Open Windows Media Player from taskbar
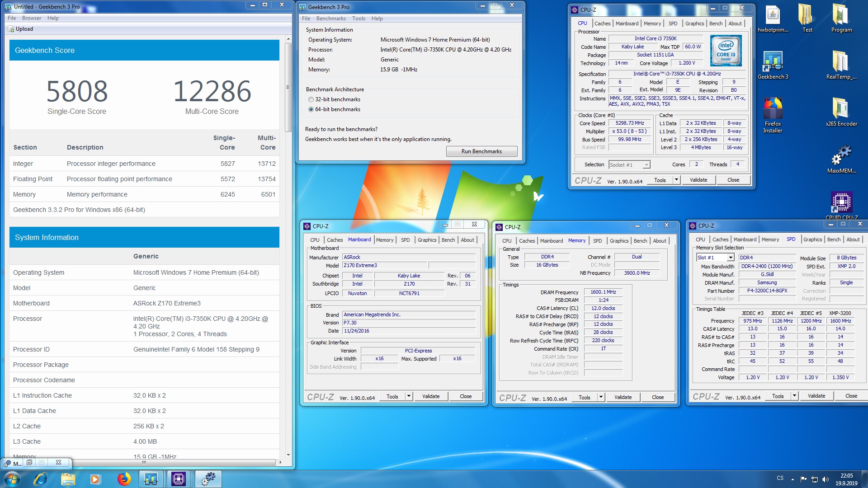The image size is (868, 488). tap(95, 479)
